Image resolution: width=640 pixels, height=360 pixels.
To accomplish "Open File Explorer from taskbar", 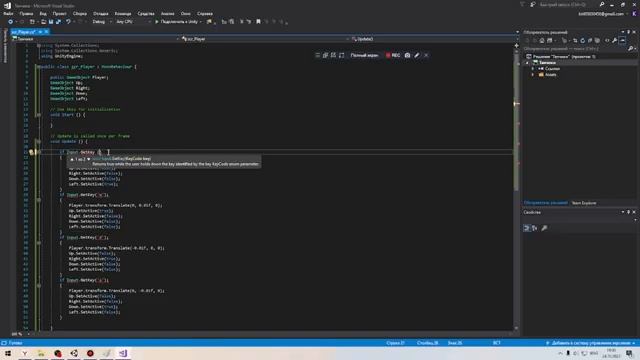I will 41,353.
